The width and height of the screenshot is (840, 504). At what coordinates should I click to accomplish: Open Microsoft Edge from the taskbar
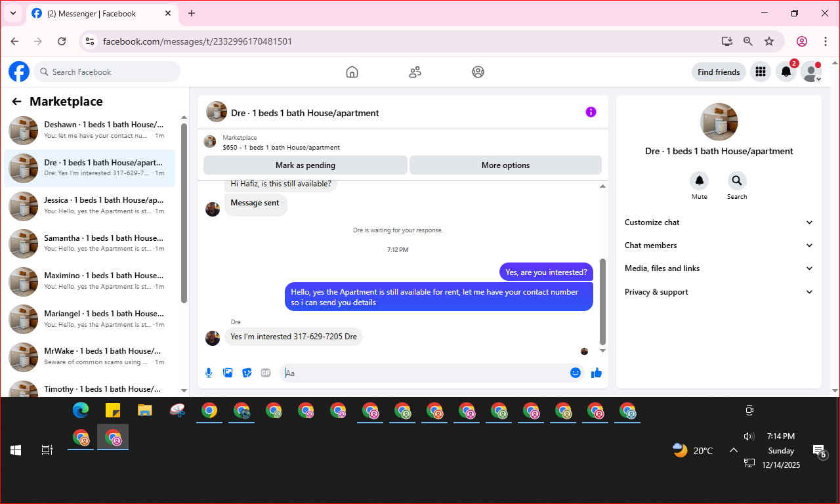(81, 411)
